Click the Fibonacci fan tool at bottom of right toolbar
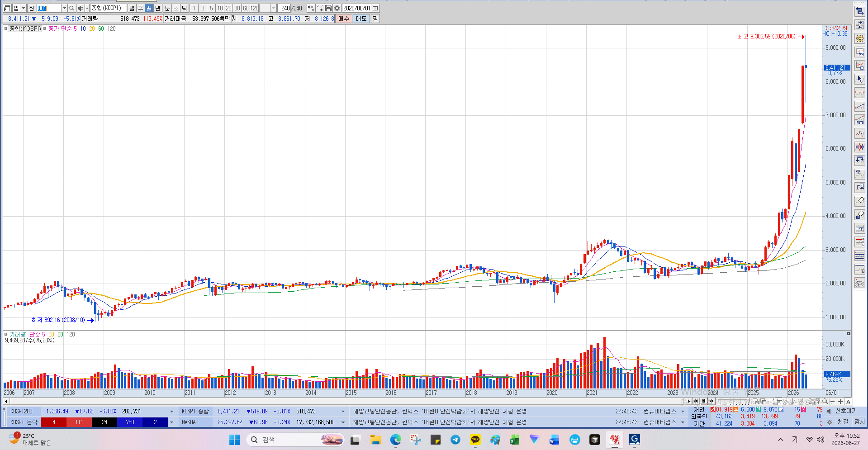868x450 pixels. tap(860, 283)
